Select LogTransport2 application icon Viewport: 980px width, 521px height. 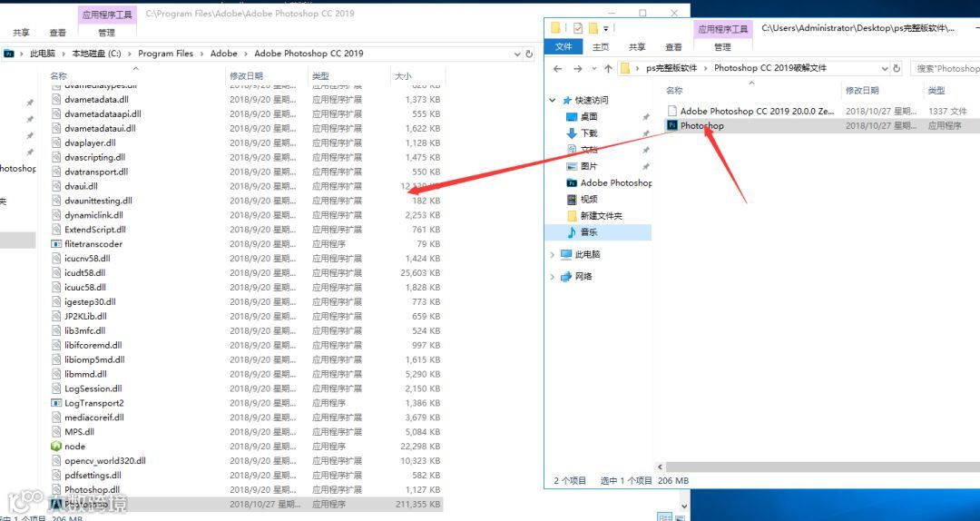(56, 403)
